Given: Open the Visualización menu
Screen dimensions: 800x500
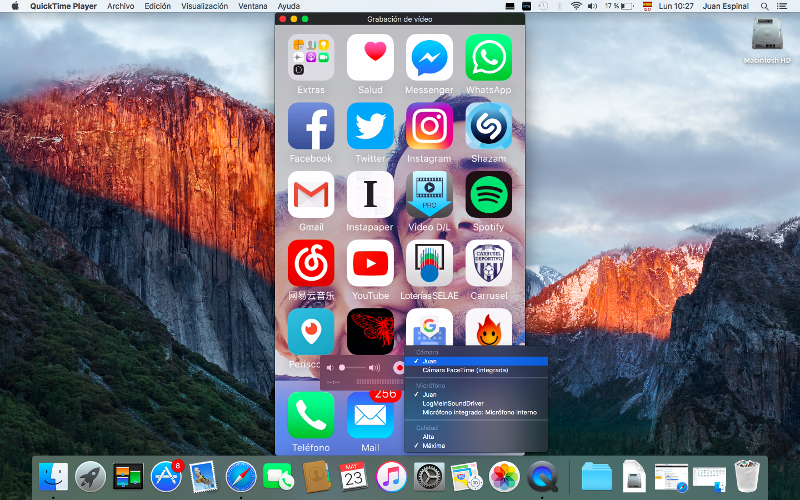Looking at the screenshot, I should (x=205, y=6).
